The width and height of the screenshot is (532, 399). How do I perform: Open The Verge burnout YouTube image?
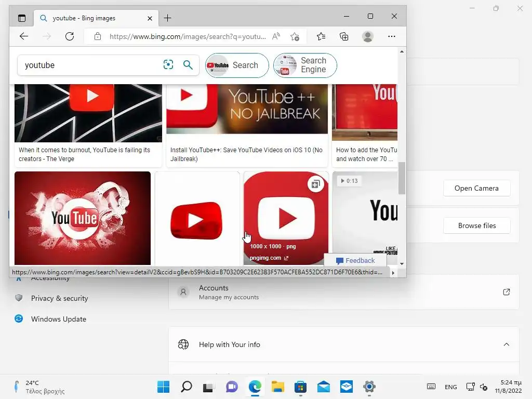pyautogui.click(x=88, y=113)
